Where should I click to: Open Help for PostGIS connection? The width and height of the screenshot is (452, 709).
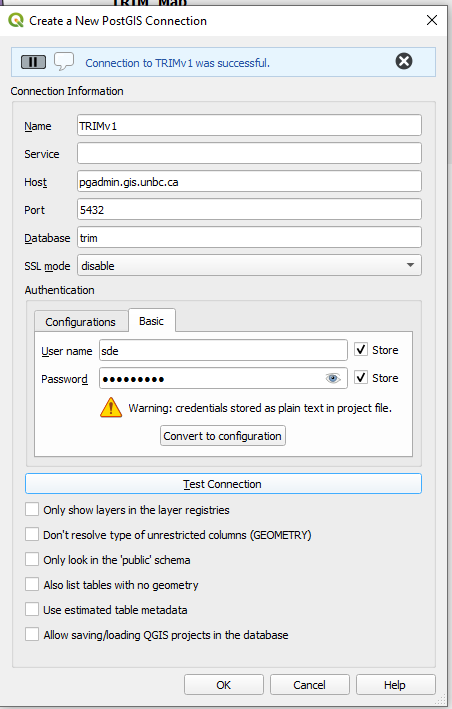click(395, 685)
